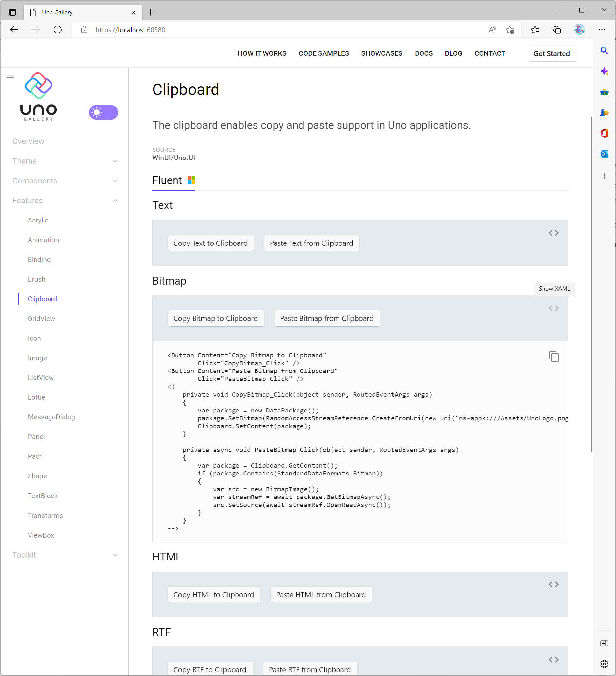
Task: Click the Microsoft logo beside Fluent
Action: tap(192, 180)
